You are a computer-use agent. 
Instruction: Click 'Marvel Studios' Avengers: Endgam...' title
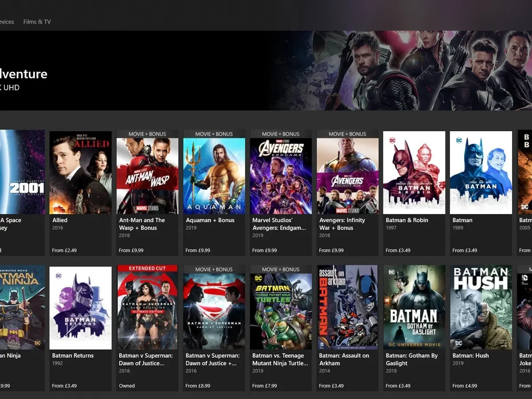(279, 224)
